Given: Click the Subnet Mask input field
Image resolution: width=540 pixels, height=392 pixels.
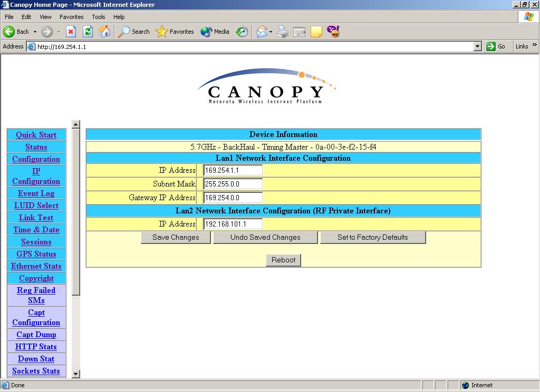Looking at the screenshot, I should [233, 184].
